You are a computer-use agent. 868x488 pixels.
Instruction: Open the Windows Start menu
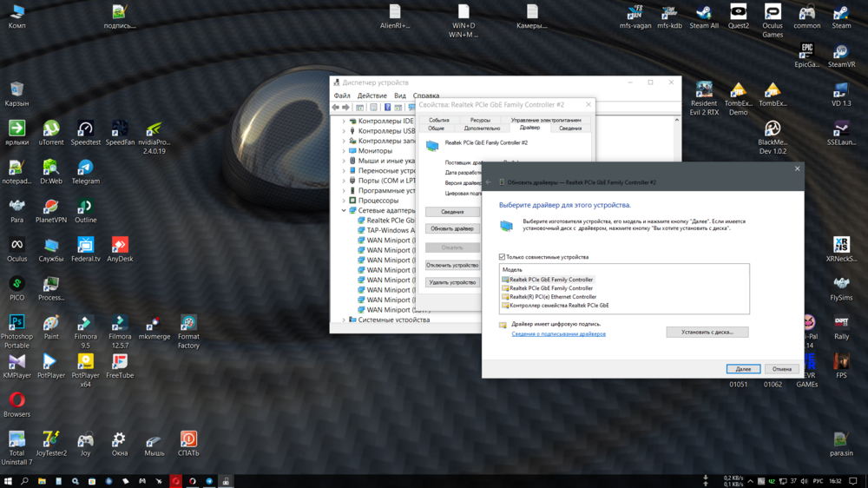coord(8,481)
